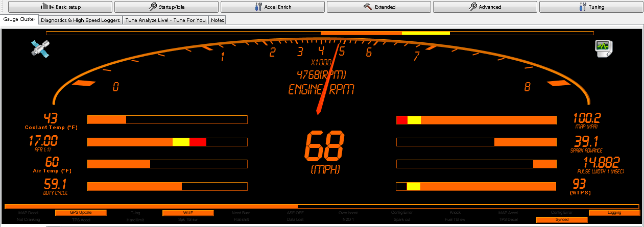Screen dimensions: 644x227
Task: Expand the Accel Enrich menu
Action: point(273,7)
